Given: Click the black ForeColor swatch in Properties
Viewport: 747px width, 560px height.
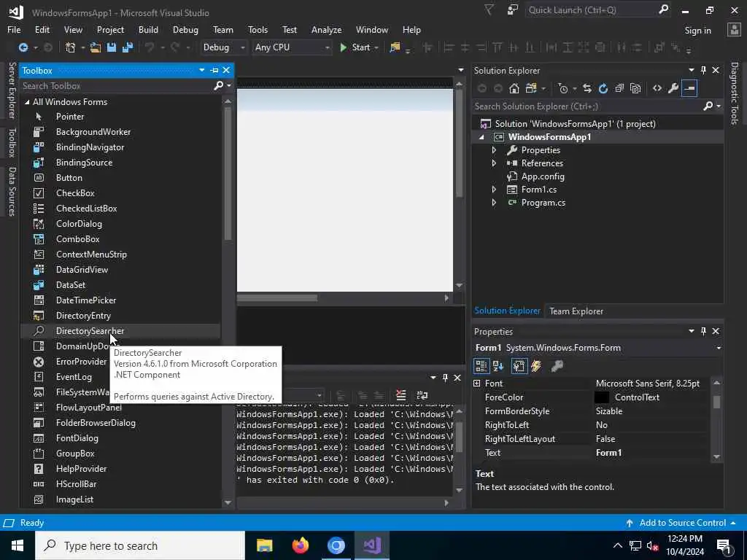Looking at the screenshot, I should (602, 397).
